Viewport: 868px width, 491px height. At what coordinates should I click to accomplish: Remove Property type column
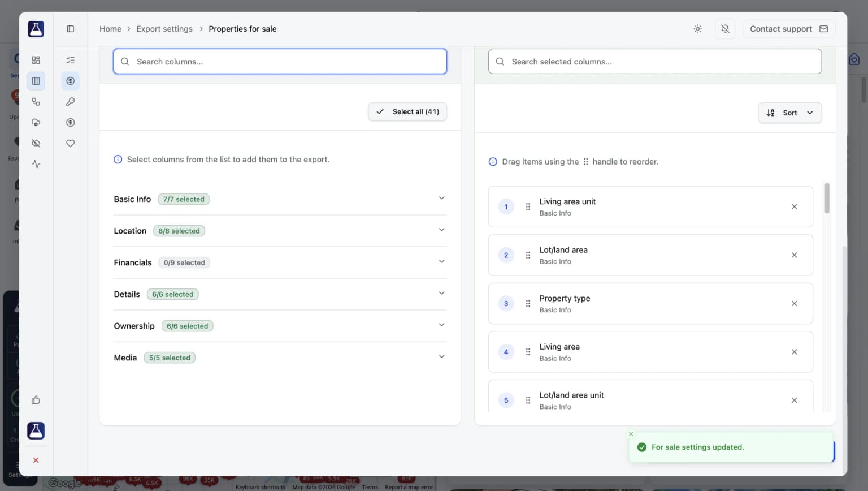[794, 304]
